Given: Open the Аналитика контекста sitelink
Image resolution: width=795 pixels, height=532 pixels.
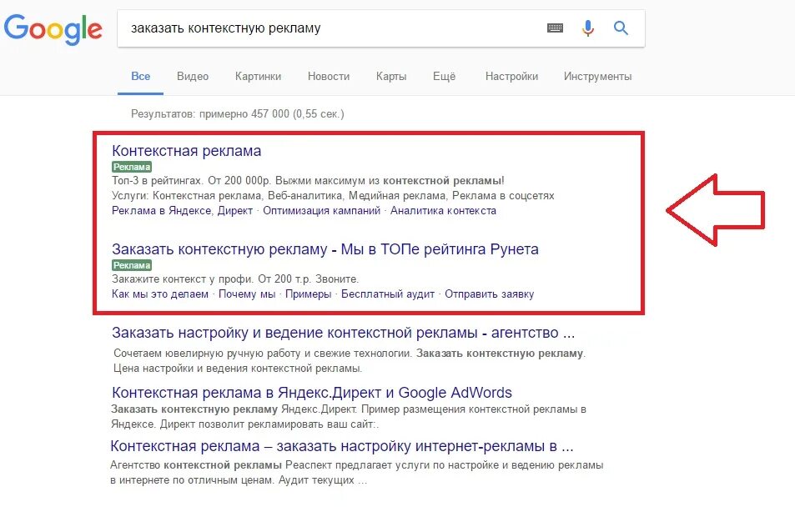Looking at the screenshot, I should [443, 211].
